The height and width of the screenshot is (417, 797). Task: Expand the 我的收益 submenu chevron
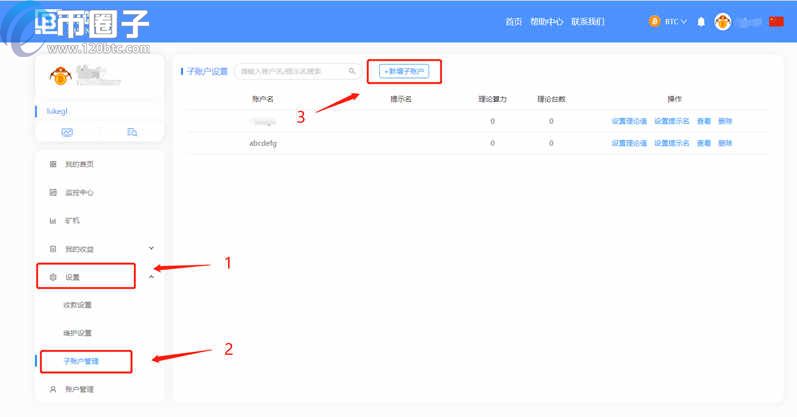(151, 248)
